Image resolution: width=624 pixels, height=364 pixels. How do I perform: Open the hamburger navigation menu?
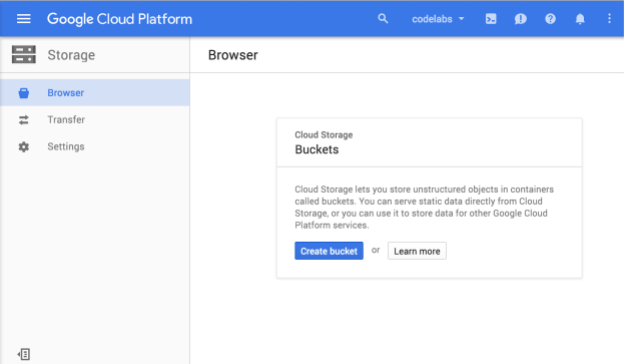(23, 19)
